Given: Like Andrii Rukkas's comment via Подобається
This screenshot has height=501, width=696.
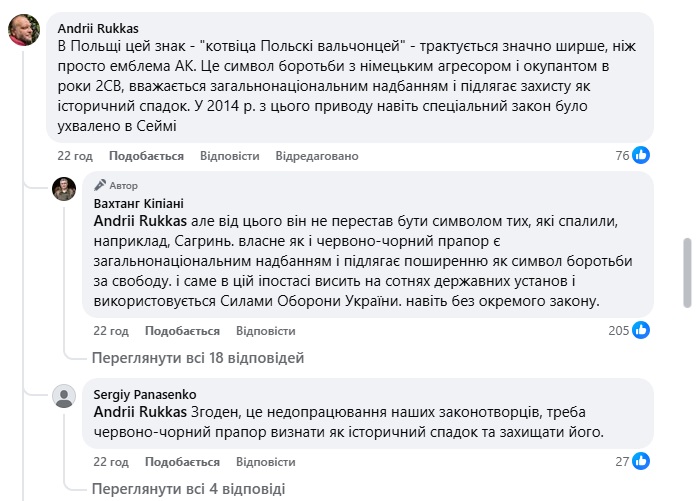Looking at the screenshot, I should click(146, 156).
